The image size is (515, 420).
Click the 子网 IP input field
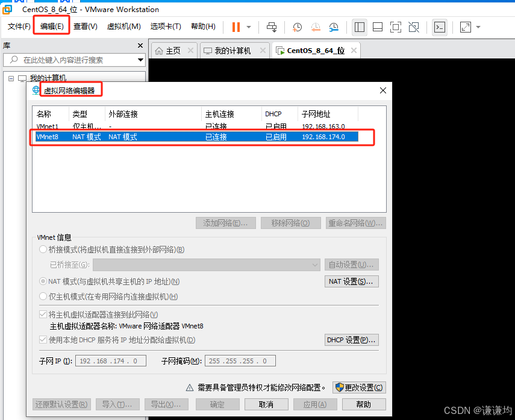click(111, 361)
